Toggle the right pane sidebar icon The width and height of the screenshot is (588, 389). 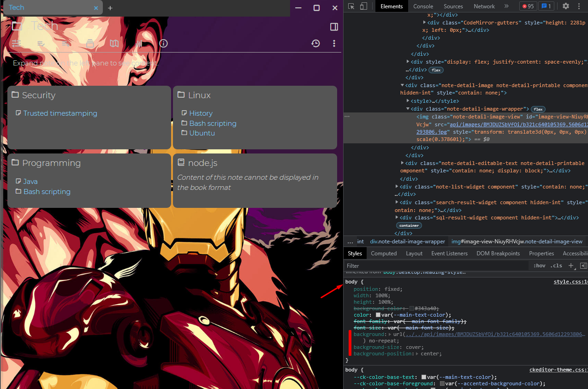coord(334,27)
